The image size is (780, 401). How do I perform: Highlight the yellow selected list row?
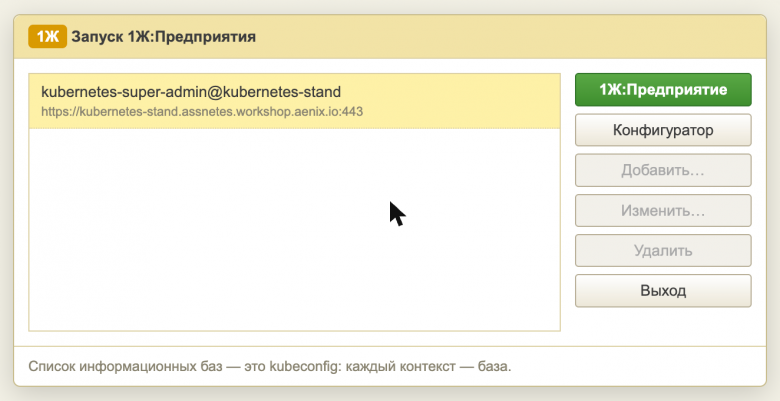294,101
